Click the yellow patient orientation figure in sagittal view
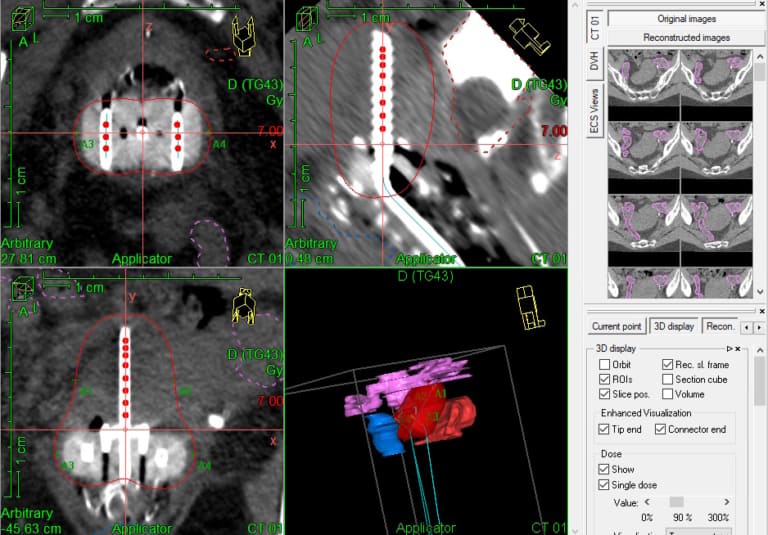The width and height of the screenshot is (768, 535). (x=529, y=37)
